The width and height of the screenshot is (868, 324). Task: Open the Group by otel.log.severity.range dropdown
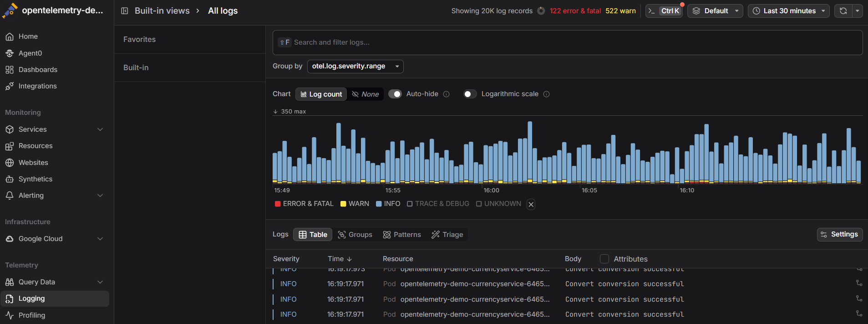click(355, 67)
